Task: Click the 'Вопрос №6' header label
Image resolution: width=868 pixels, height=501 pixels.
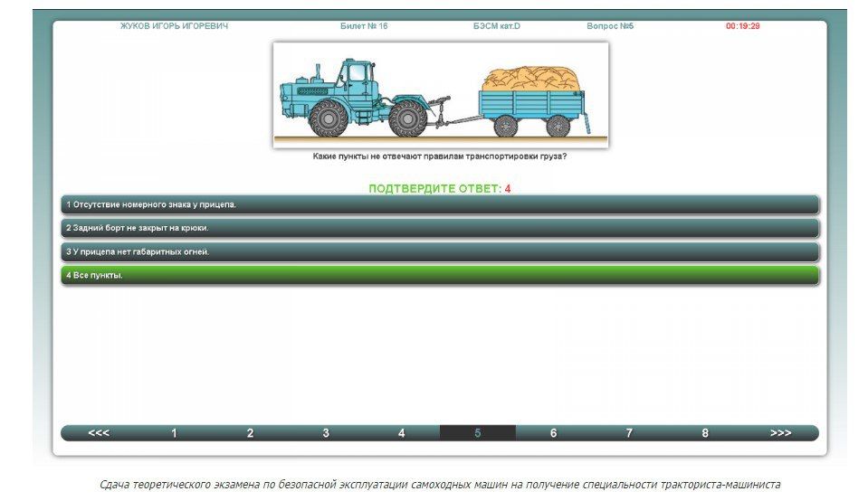Action: coord(610,26)
